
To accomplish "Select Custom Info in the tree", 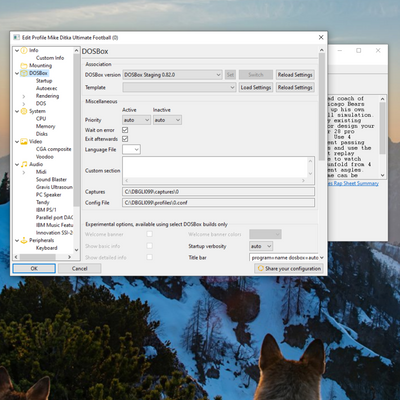I will pyautogui.click(x=50, y=58).
